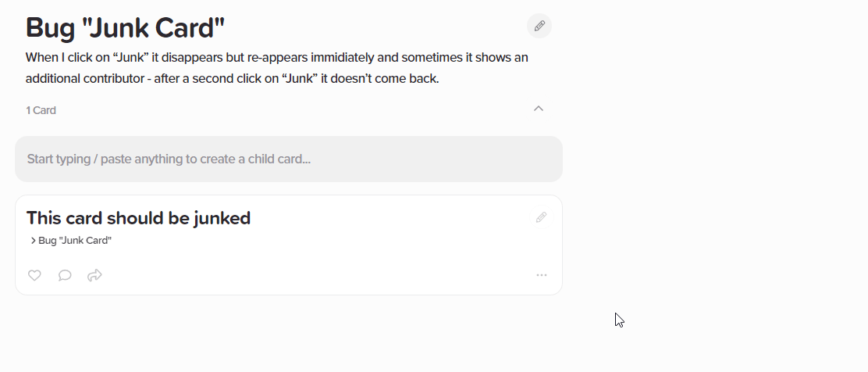
Task: Select the large Bug "Junk Card" page heading
Action: tap(125, 27)
